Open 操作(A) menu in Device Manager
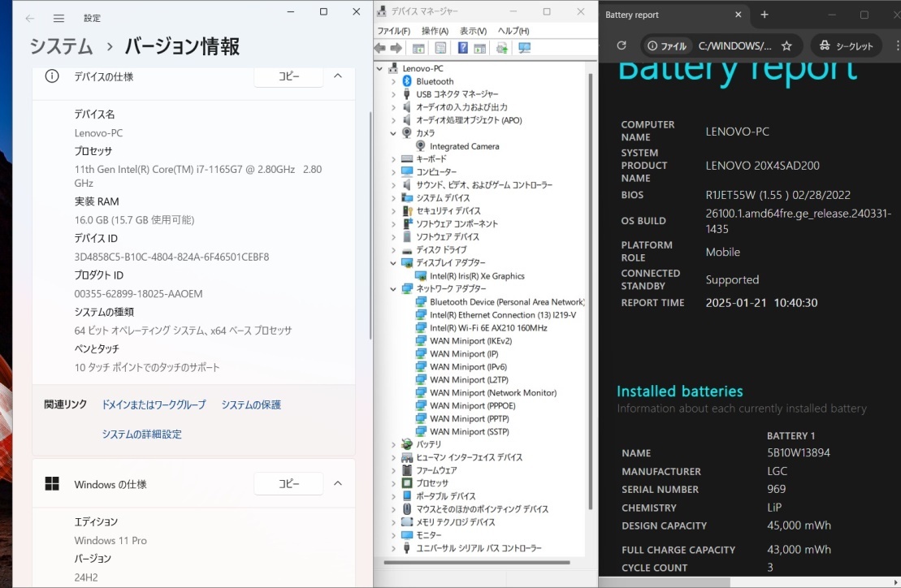The image size is (901, 588). click(x=435, y=31)
